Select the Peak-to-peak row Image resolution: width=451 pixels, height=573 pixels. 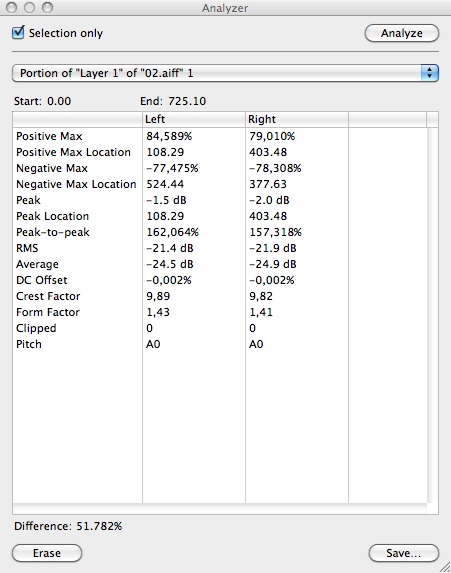220,232
